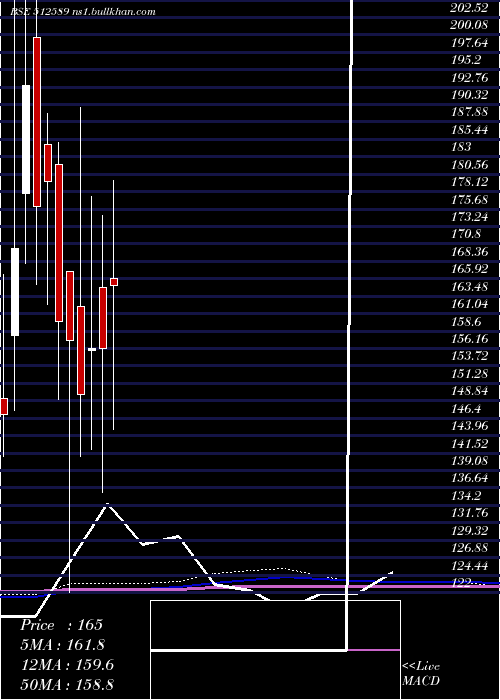Viewport: 500px width, 700px height.
Task: Click the price label 151.28
Action: tap(469, 374)
